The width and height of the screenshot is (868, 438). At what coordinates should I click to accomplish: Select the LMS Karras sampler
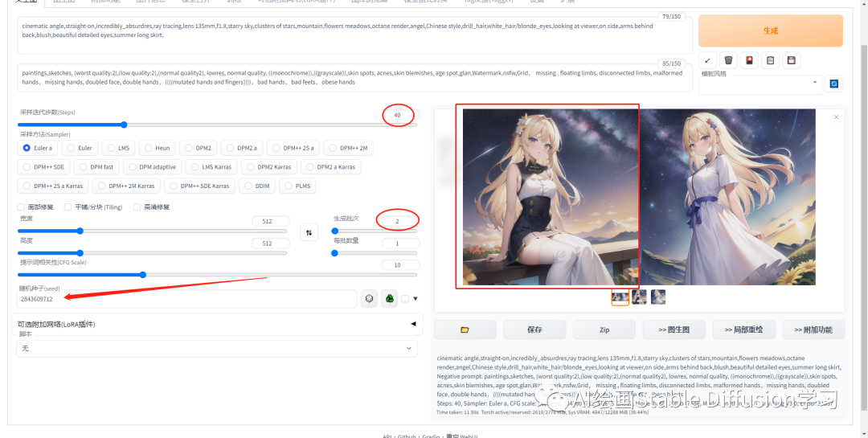tap(211, 166)
